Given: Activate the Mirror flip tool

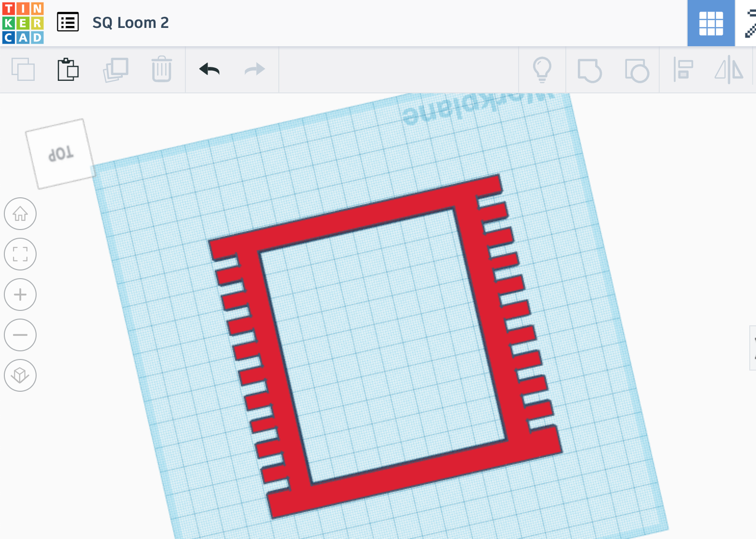Looking at the screenshot, I should [729, 70].
